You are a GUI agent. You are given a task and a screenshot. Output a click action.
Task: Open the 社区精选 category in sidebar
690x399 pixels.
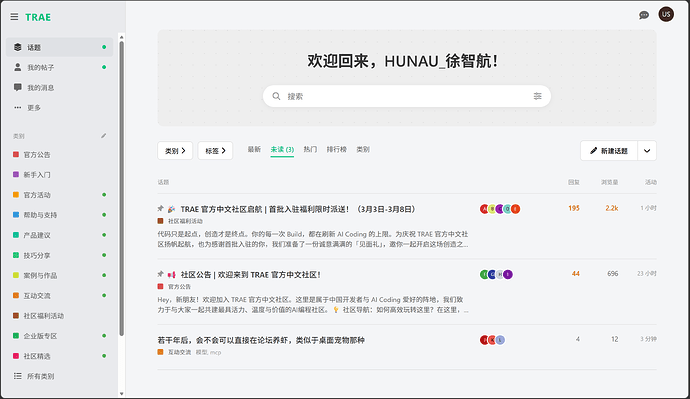pyautogui.click(x=59, y=356)
